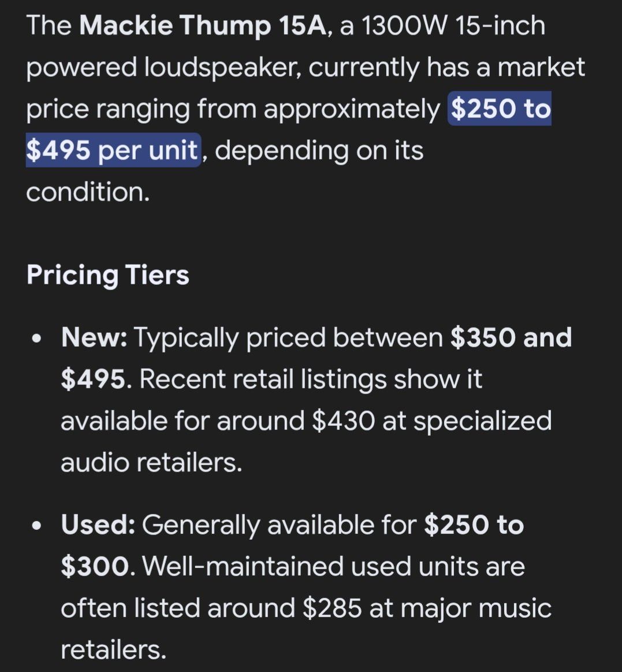Click the "Pricing Tiers" heading
The width and height of the screenshot is (622, 672).
(107, 274)
